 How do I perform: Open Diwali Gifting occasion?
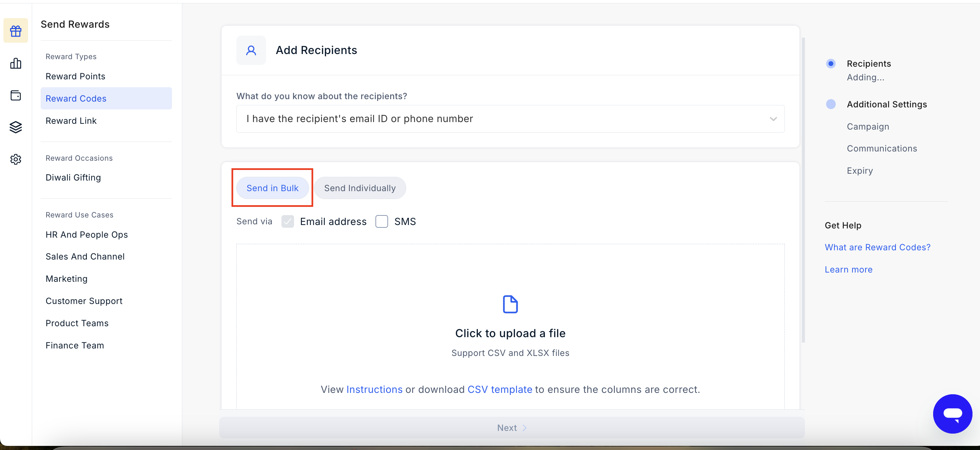pos(73,178)
